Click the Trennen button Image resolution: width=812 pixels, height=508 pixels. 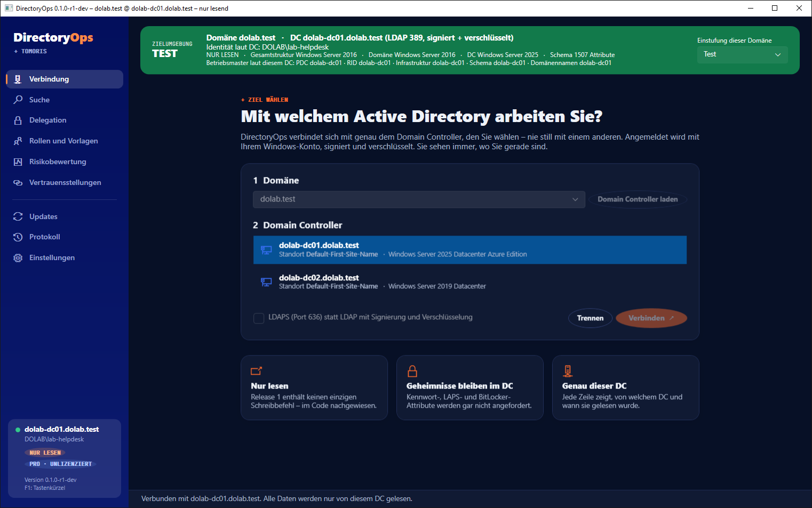point(590,318)
